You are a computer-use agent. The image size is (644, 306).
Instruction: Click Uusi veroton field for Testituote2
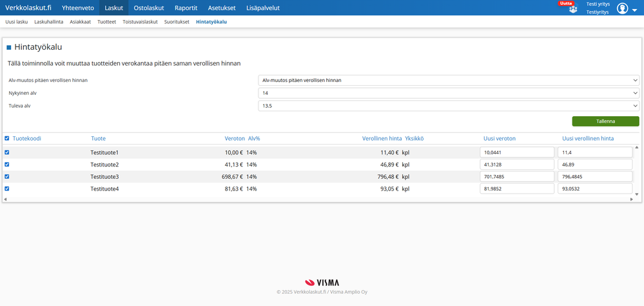[x=517, y=165]
